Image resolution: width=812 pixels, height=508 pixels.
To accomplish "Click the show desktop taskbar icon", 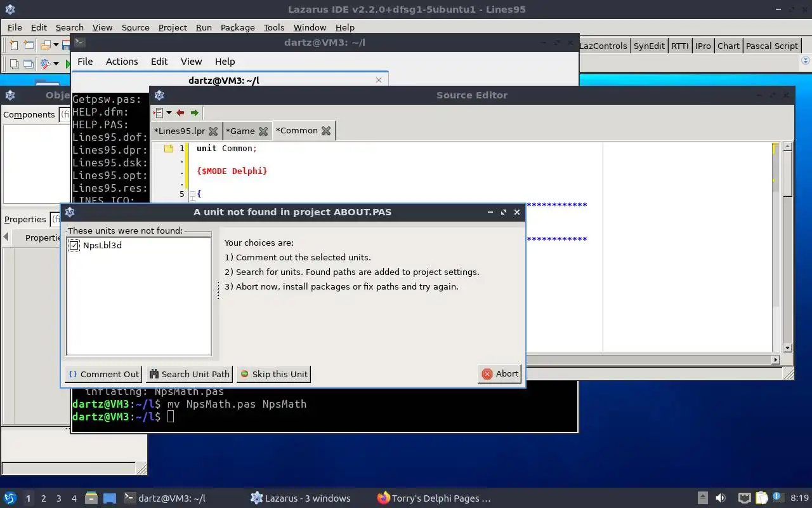I will click(110, 498).
